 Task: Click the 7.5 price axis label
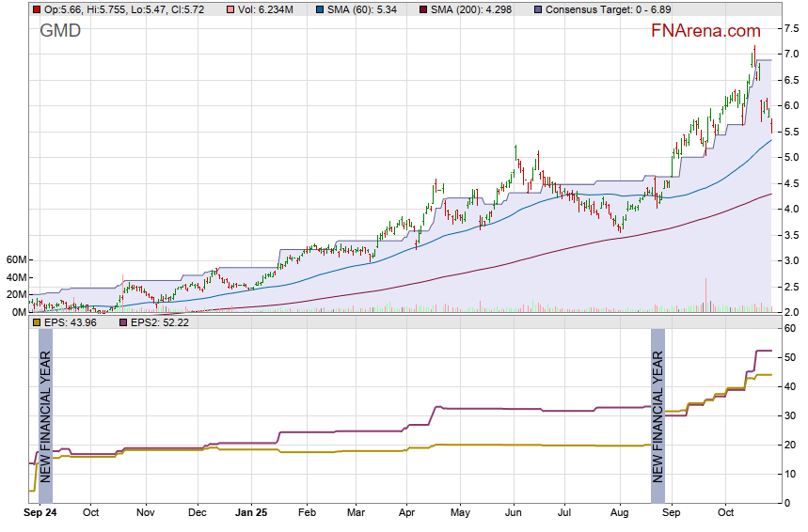pos(791,28)
